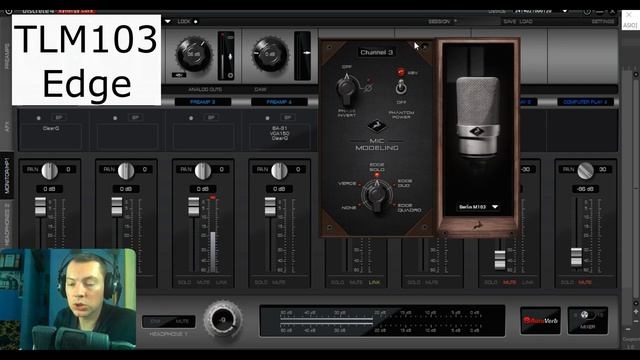Select Verge mic model
640x360 pixels.
point(347,184)
